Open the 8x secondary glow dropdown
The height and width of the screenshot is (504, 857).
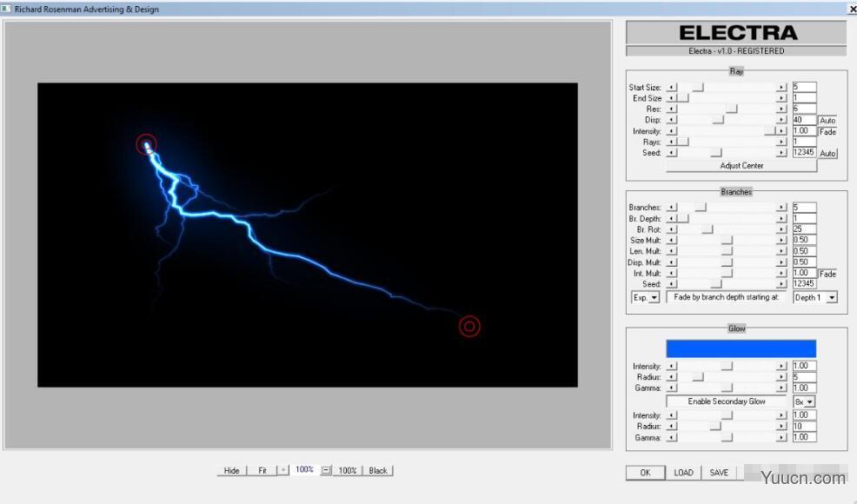pyautogui.click(x=805, y=401)
